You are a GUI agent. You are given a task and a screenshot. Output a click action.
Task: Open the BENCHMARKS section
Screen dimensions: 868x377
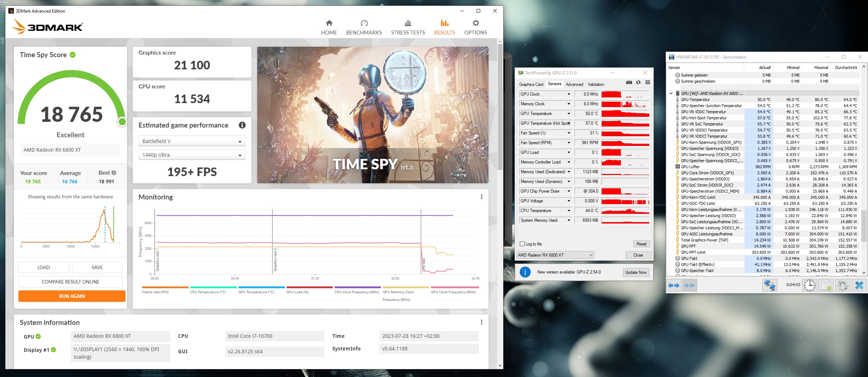[x=364, y=28]
